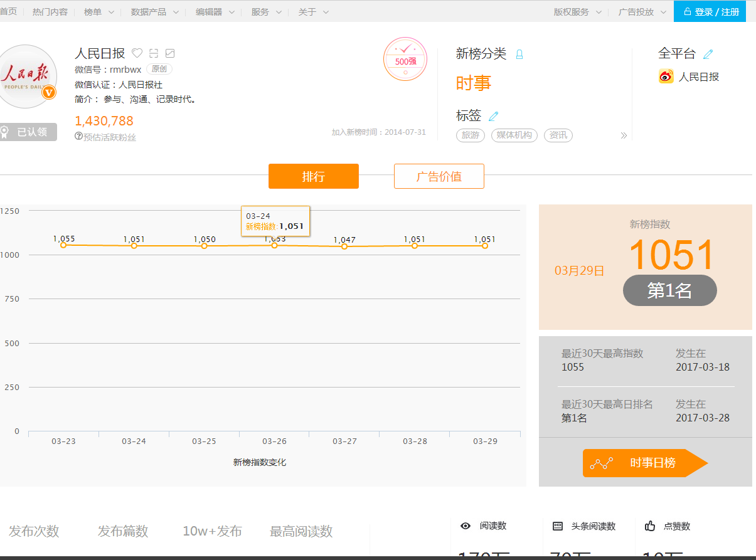756x560 pixels.
Task: Click the large 1051 index value
Action: point(671,255)
